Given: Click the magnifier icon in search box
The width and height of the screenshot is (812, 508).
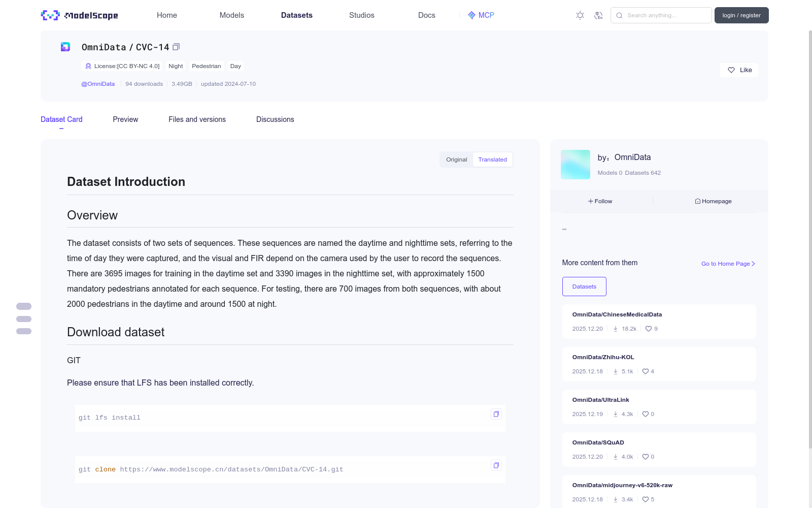Looking at the screenshot, I should (619, 15).
